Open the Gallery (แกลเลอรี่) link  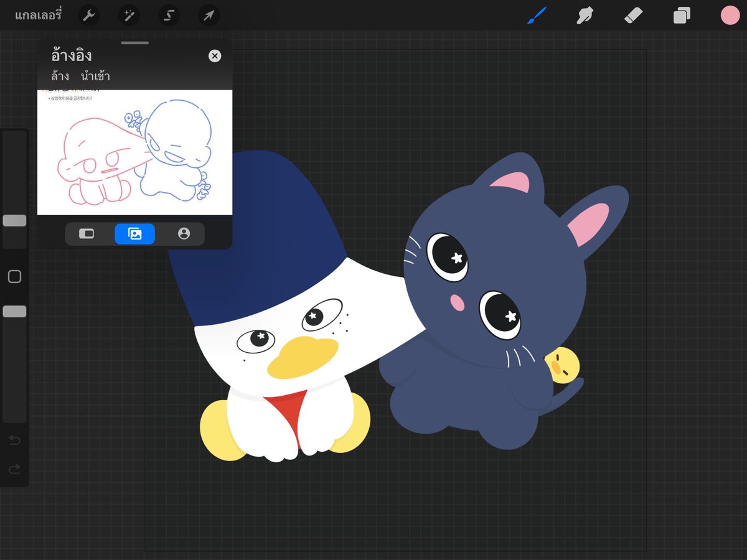point(39,16)
